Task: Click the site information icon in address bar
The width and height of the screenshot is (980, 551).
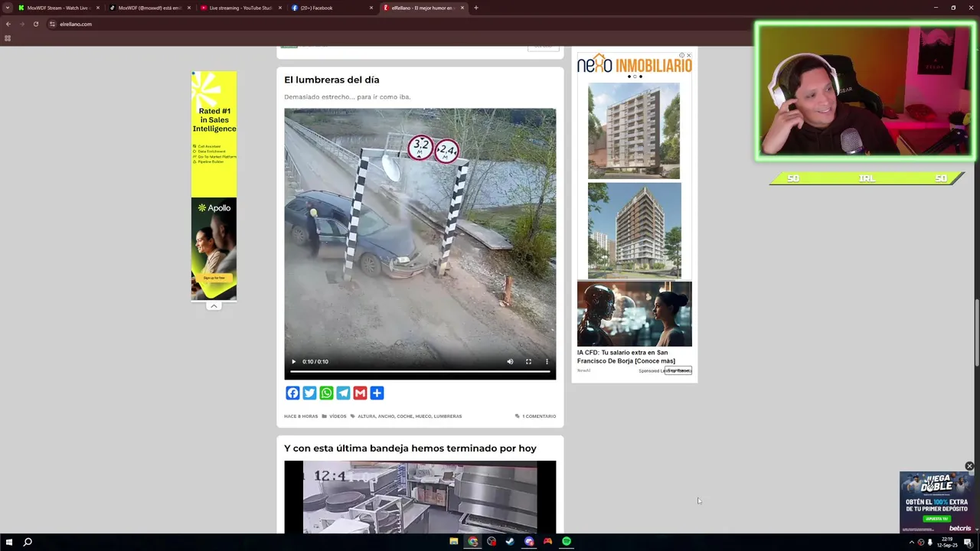Action: [52, 24]
